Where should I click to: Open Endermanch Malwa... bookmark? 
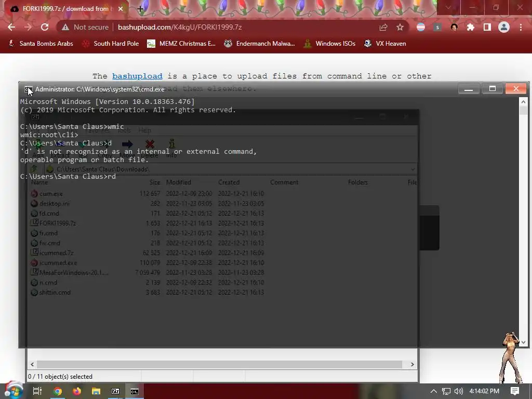pos(260,44)
